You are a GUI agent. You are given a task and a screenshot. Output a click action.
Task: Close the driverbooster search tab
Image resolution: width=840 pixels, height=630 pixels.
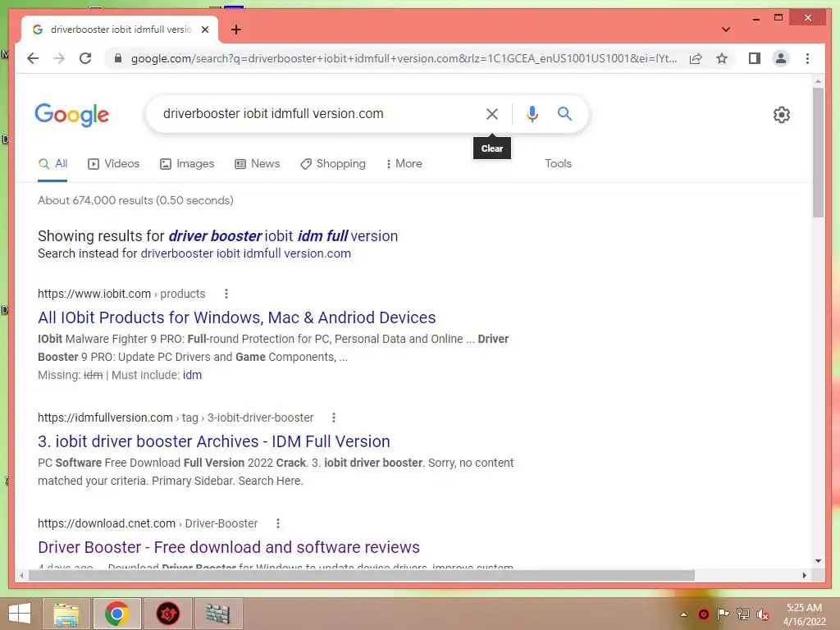tap(204, 30)
